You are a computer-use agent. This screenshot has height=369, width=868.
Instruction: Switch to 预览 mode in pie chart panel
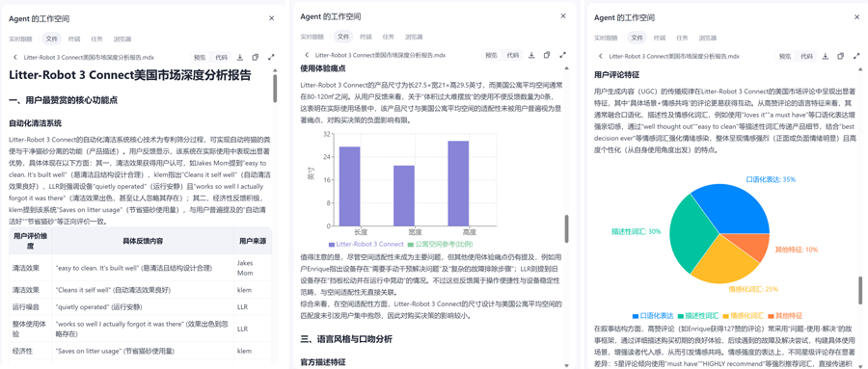785,57
